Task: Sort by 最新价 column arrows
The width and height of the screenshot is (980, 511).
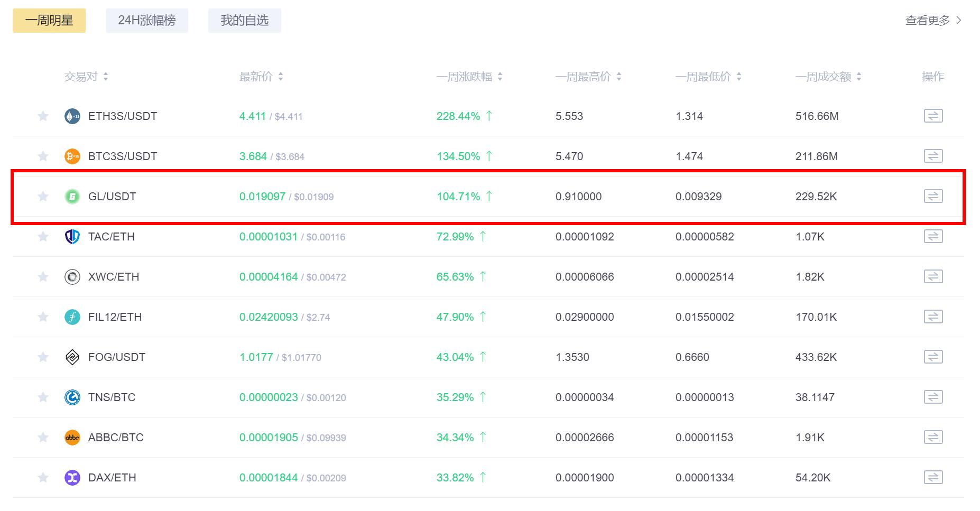Action: click(281, 77)
